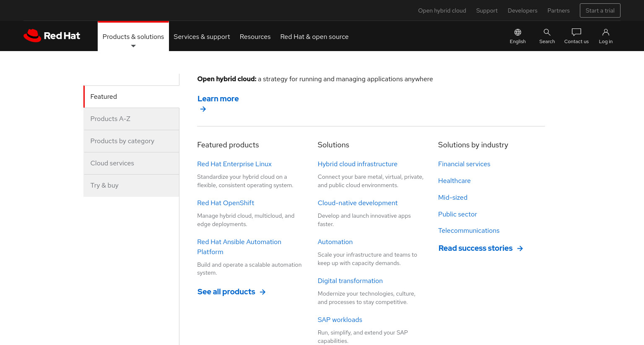Open Red Hat Ansible Automation Platform link
Screen dimensions: 644x345
(239, 247)
